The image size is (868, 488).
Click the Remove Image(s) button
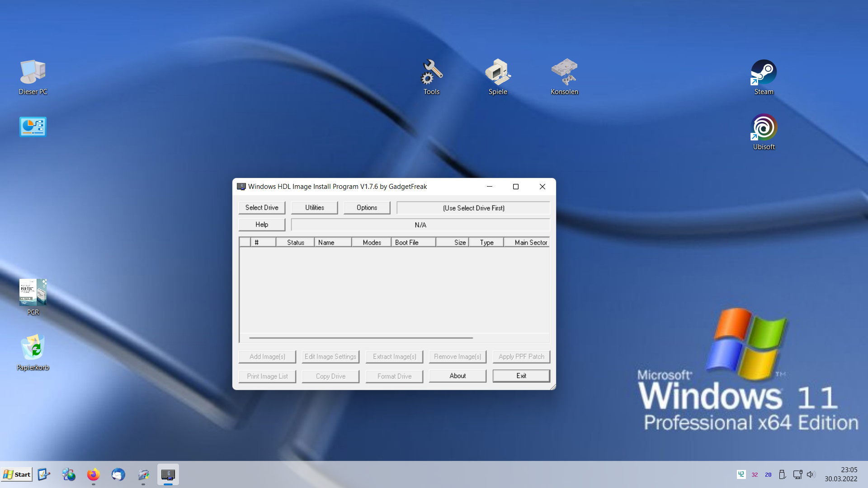[458, 357]
